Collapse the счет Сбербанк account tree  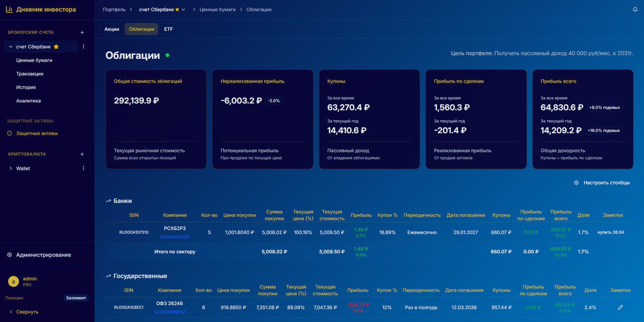point(11,47)
